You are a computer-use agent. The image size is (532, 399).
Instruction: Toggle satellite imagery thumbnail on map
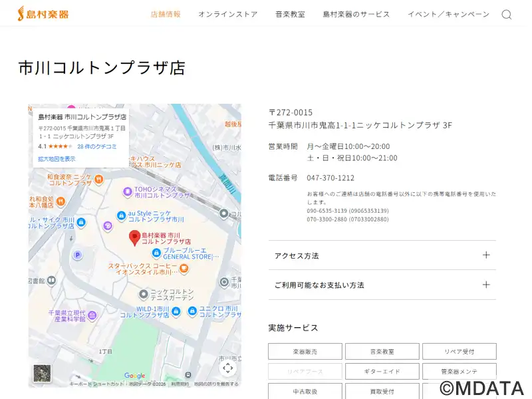pos(42,373)
